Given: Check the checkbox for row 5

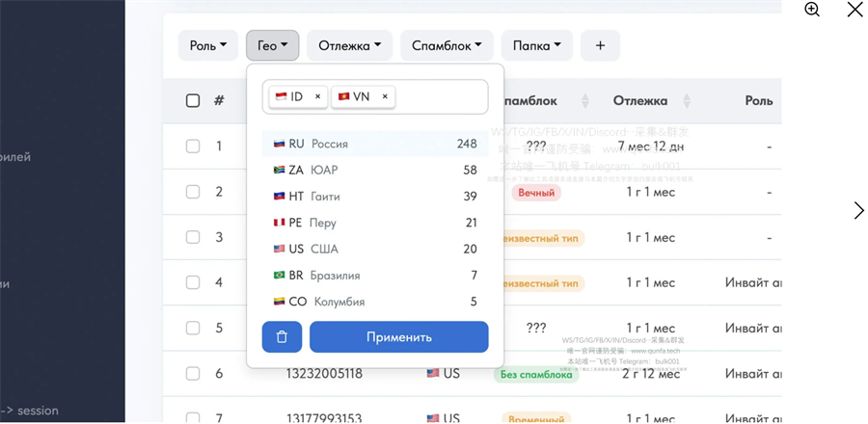Looking at the screenshot, I should coord(193,328).
